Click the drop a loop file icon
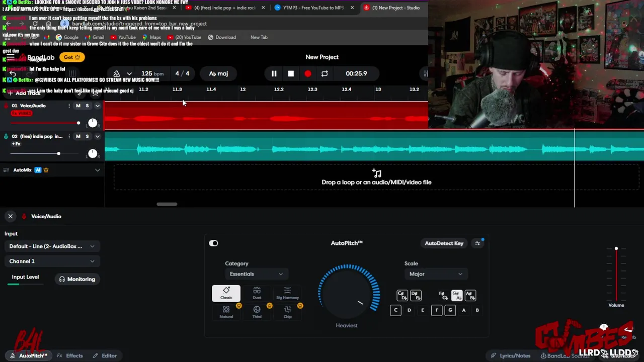Viewport: 644px width, 362px height. coord(376,173)
